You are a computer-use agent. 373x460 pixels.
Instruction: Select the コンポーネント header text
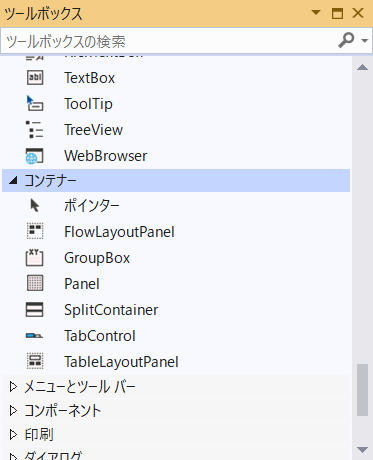pos(62,411)
